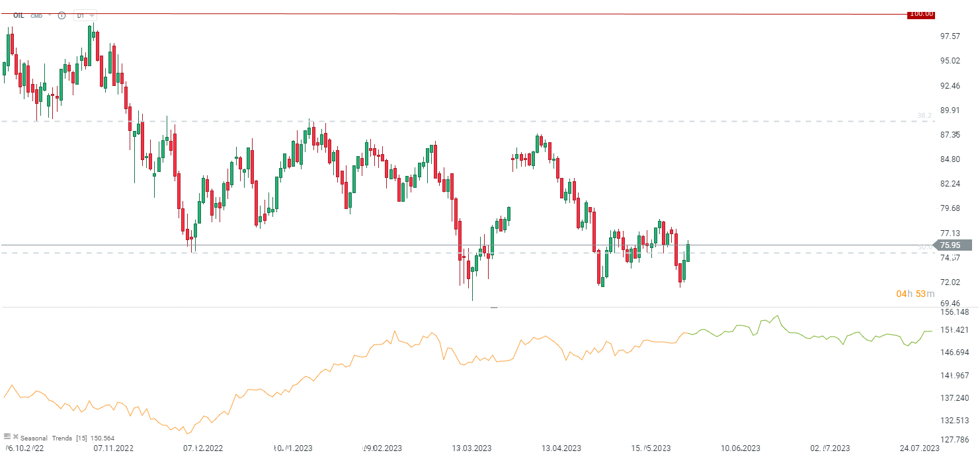
Task: Open the OIL instrument info icon
Action: point(61,15)
